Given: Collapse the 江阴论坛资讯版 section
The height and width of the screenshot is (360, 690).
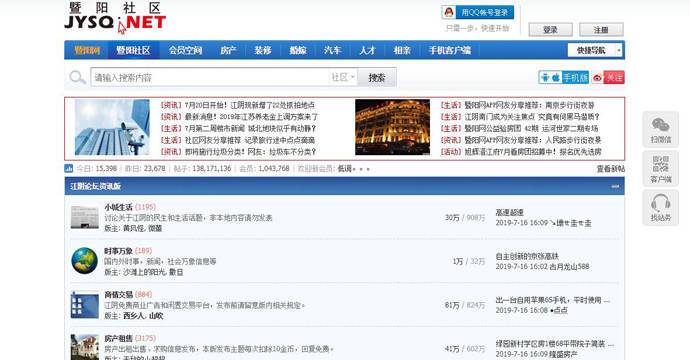Looking at the screenshot, I should tap(615, 187).
